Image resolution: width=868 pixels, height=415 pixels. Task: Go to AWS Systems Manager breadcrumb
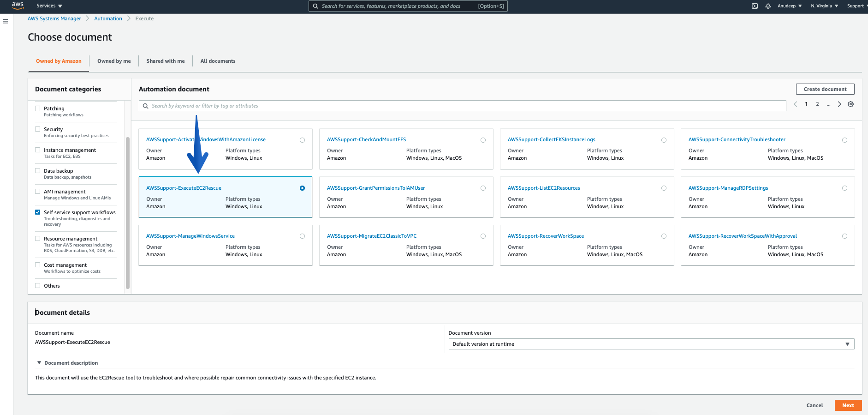pos(54,18)
